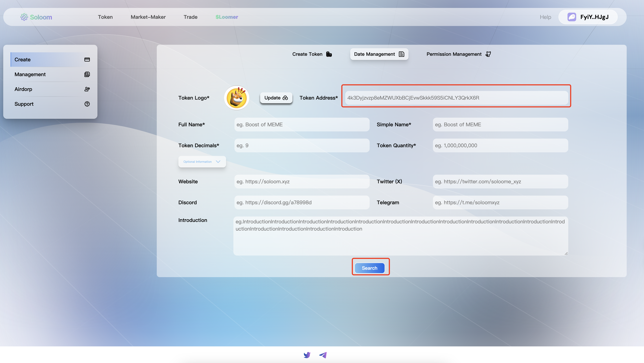Click the Help link in header

pos(545,17)
